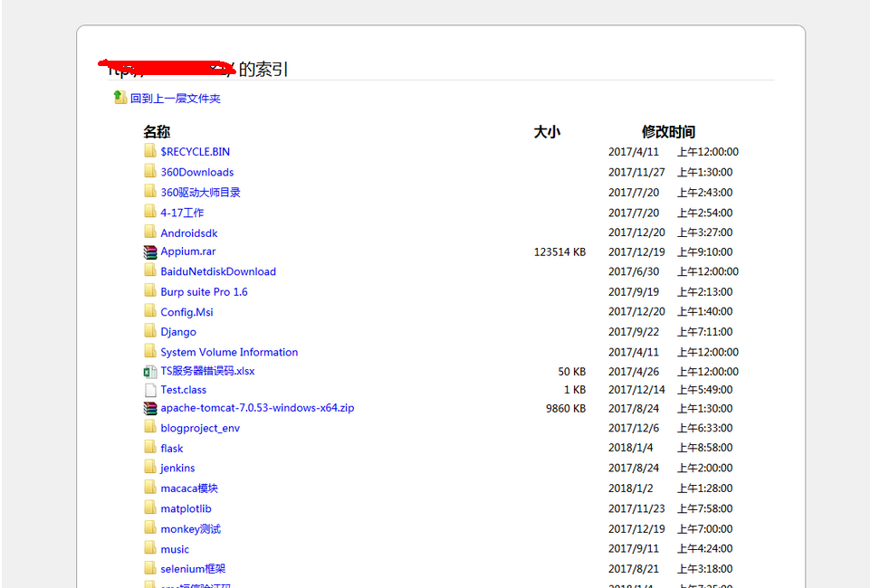Image resolution: width=870 pixels, height=588 pixels.
Task: Open the Test.class file link
Action: (183, 390)
